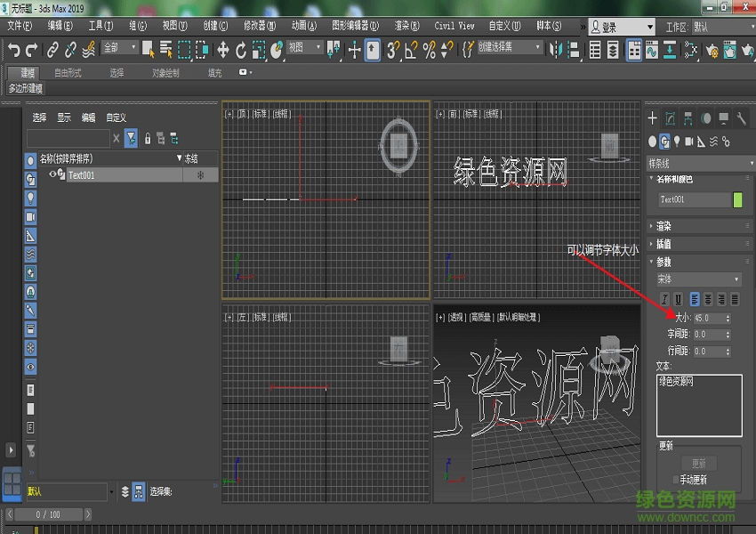Image resolution: width=756 pixels, height=534 pixels.
Task: Select the Move transform tool
Action: coord(222,50)
